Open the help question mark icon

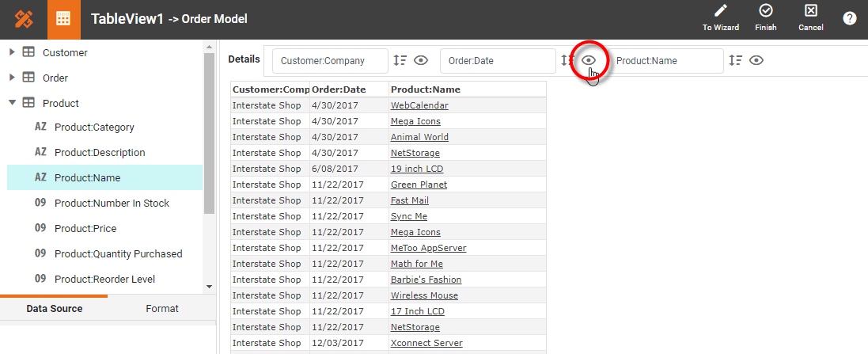tap(850, 18)
